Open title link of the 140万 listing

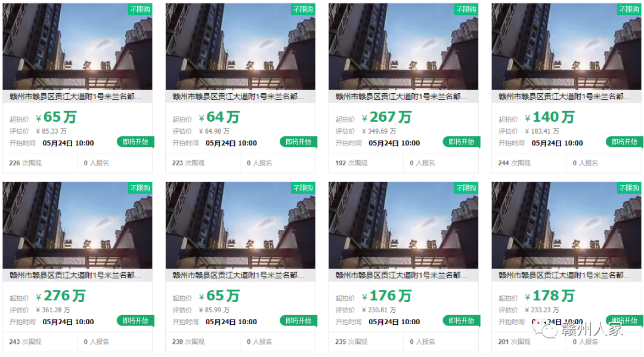coord(564,97)
